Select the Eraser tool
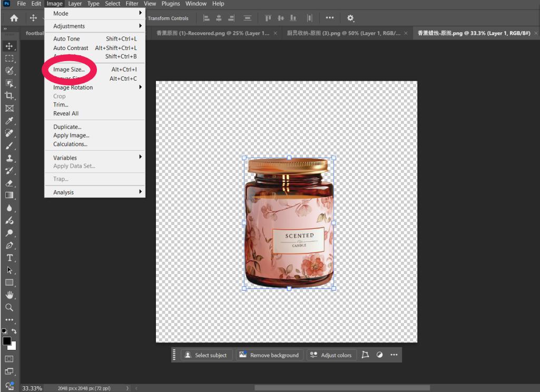 pos(9,183)
